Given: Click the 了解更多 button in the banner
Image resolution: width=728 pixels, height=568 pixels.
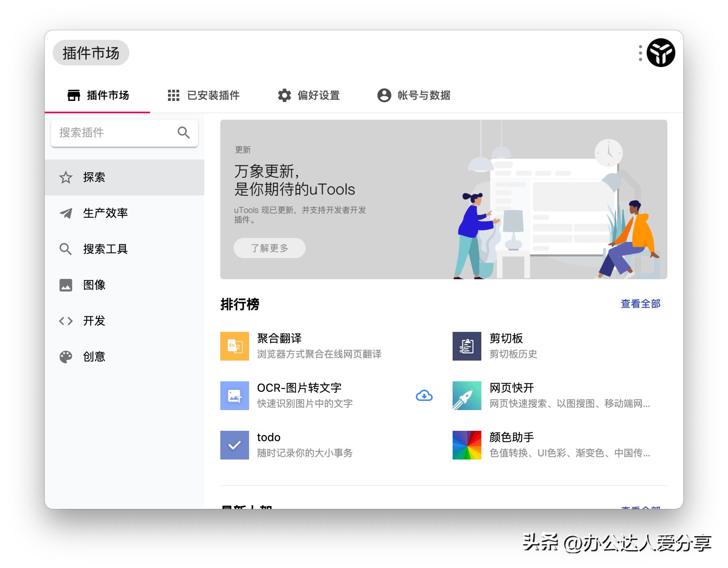Looking at the screenshot, I should point(269,248).
